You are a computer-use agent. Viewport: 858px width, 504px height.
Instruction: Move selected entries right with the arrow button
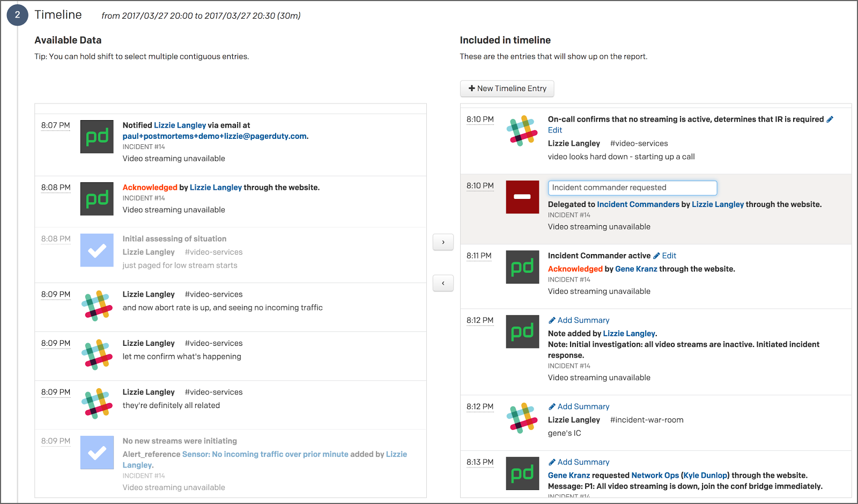click(x=443, y=242)
